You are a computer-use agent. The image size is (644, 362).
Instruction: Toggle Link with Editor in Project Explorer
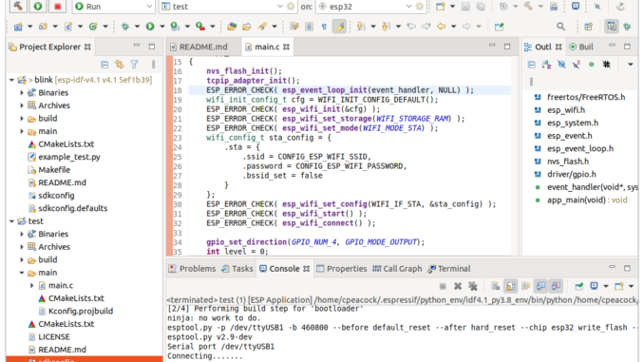[x=120, y=65]
